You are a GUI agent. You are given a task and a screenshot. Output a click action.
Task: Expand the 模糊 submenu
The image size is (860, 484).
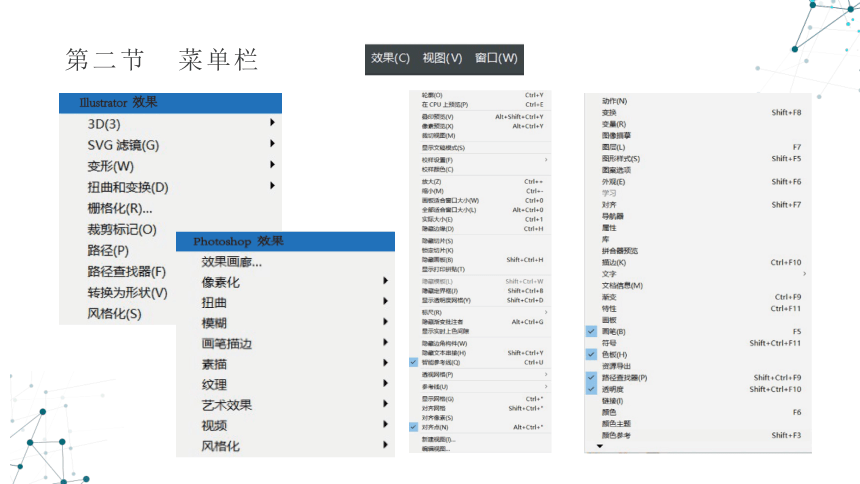tap(285, 323)
